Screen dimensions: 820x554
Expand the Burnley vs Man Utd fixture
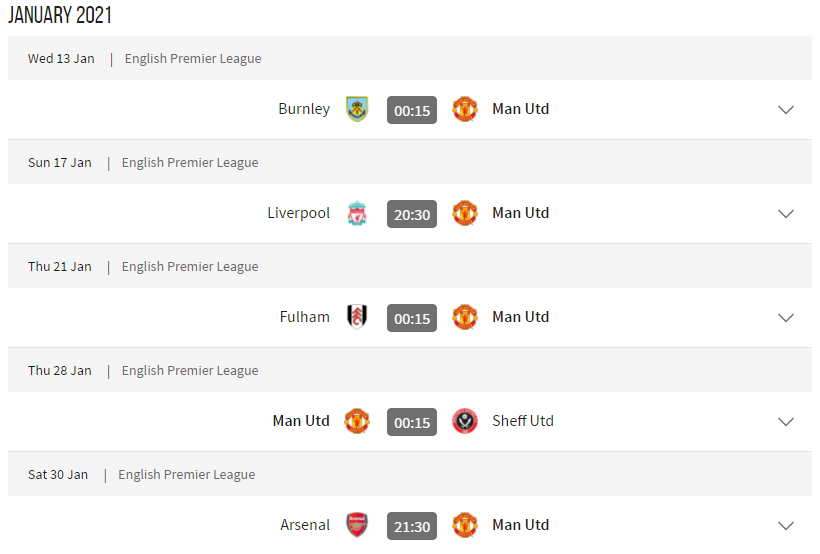pyautogui.click(x=786, y=110)
